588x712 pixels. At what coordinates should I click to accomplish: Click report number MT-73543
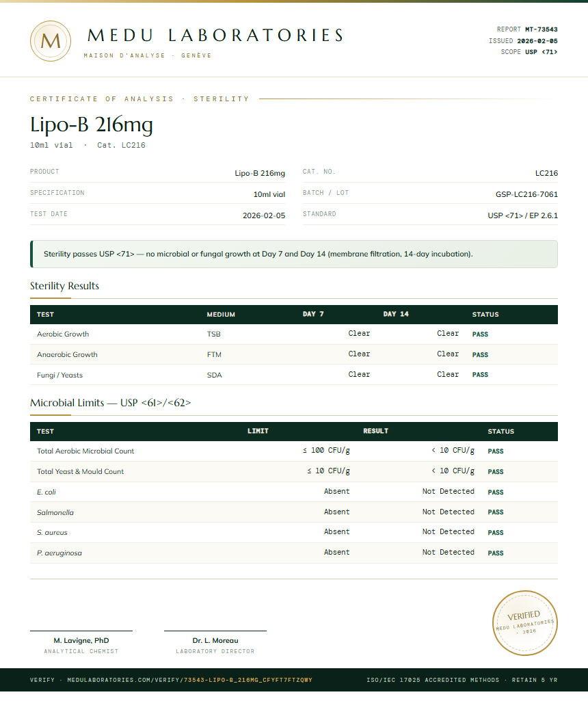(542, 29)
